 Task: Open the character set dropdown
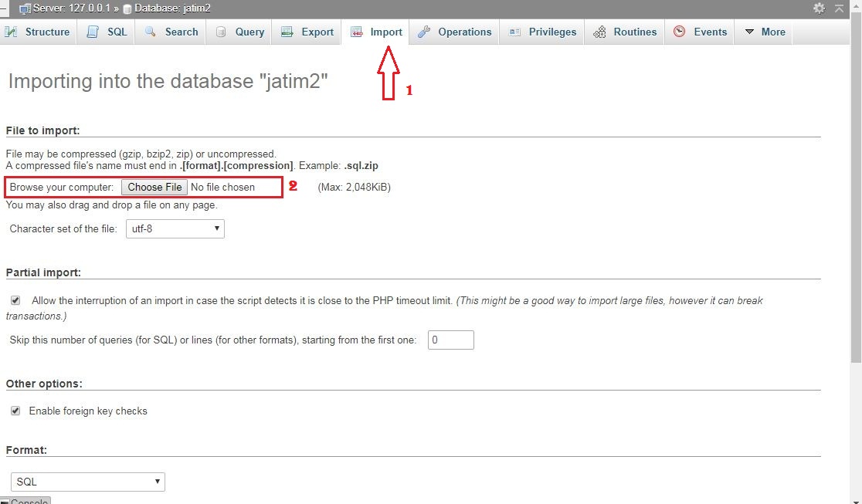175,228
